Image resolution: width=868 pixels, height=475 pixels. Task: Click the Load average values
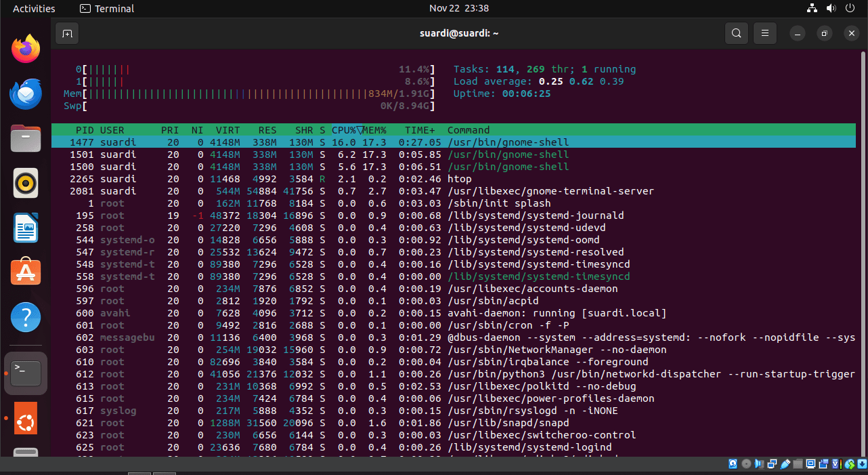coord(581,81)
